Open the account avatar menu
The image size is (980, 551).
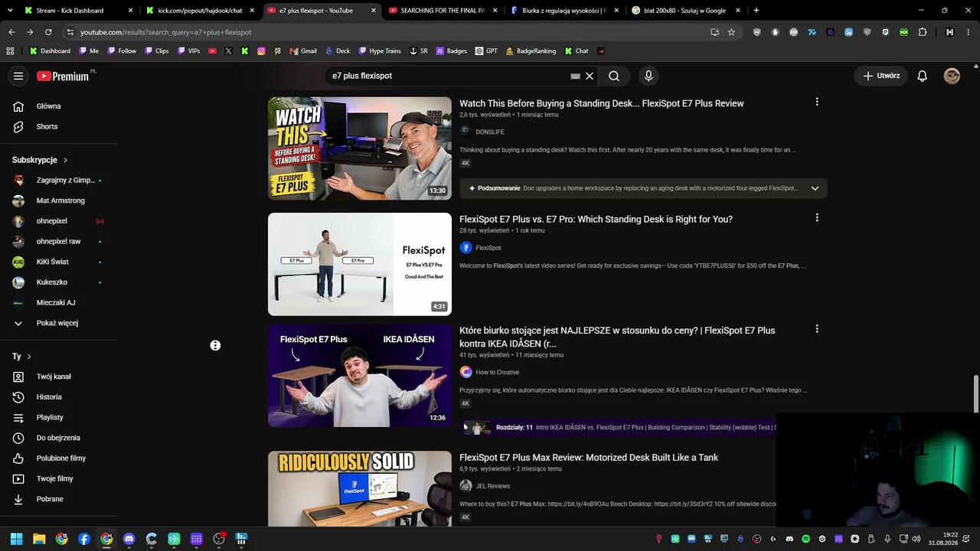click(x=952, y=76)
